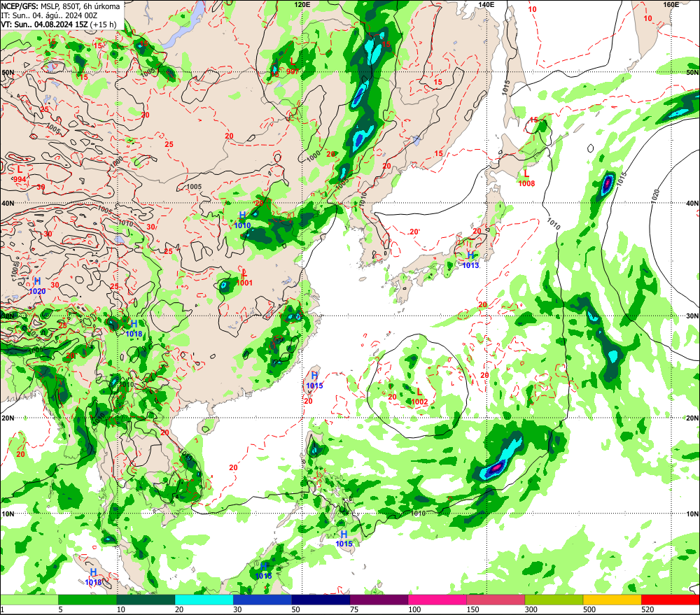Click legend value 100

414,609
